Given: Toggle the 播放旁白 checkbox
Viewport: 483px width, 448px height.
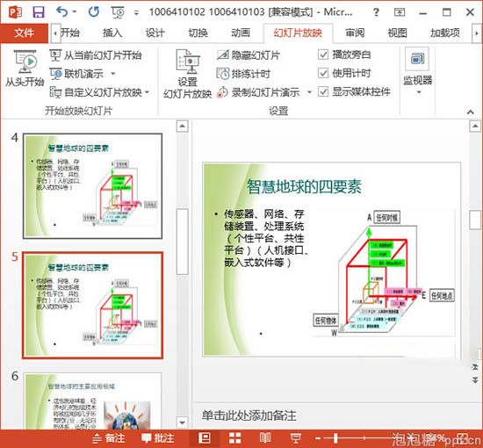Looking at the screenshot, I should (323, 54).
